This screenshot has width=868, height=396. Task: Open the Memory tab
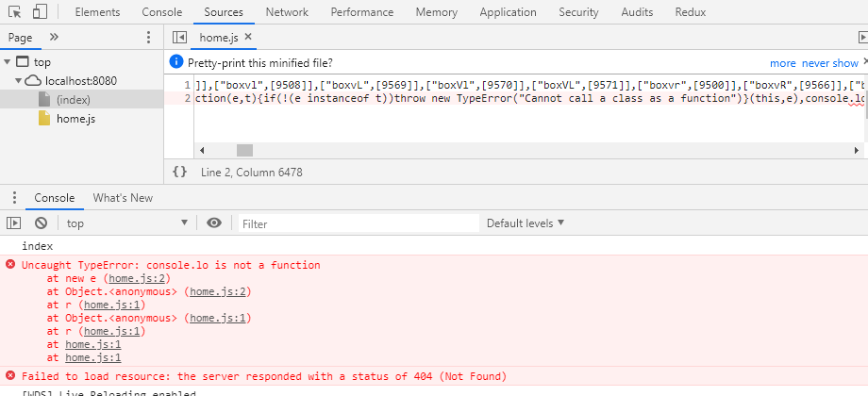click(x=436, y=12)
